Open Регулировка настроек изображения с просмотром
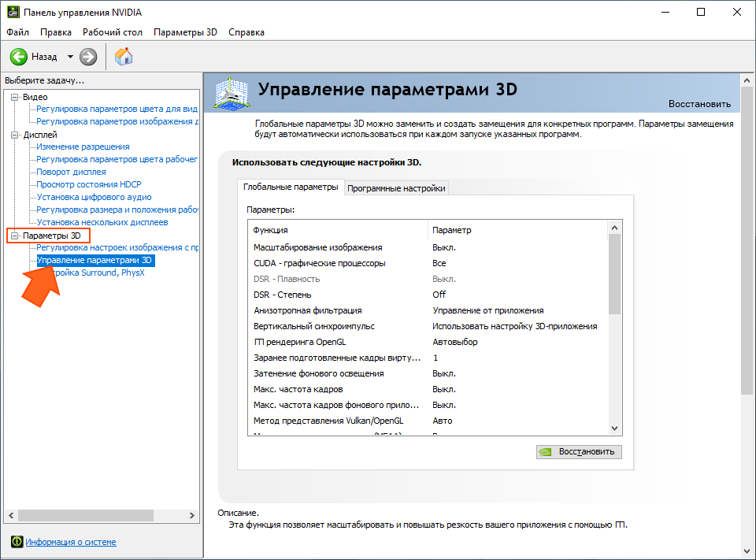 click(x=117, y=247)
